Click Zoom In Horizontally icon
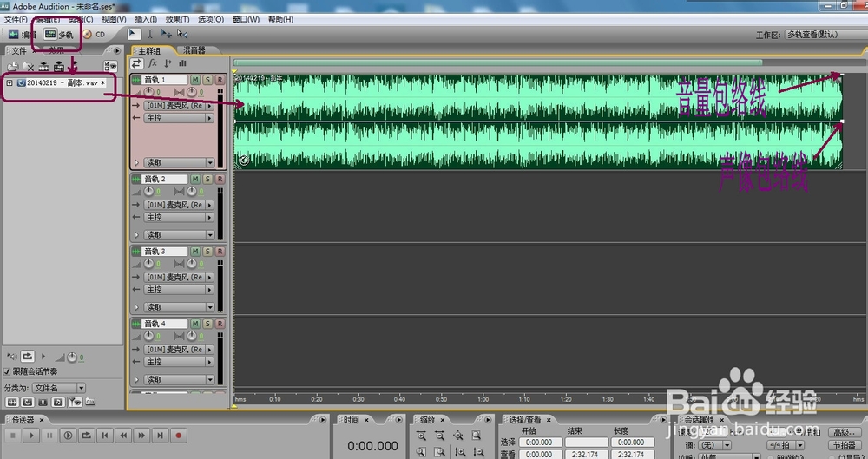The width and height of the screenshot is (868, 459). pos(421,436)
